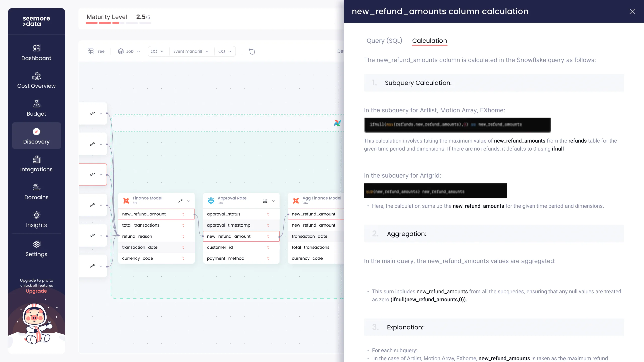This screenshot has height=362, width=644.
Task: Open the Event mandrill dropdown
Action: 191,51
